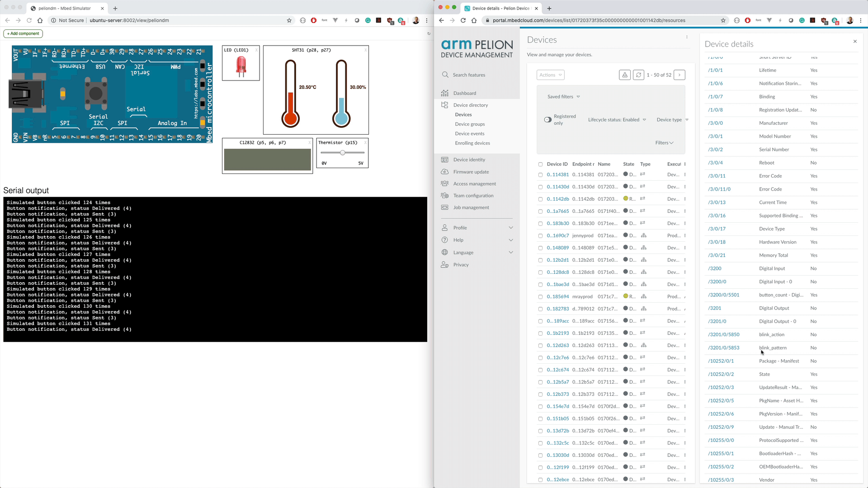The image size is (868, 488).
Task: Reload the Pelion portal browser page
Action: pyautogui.click(x=463, y=20)
